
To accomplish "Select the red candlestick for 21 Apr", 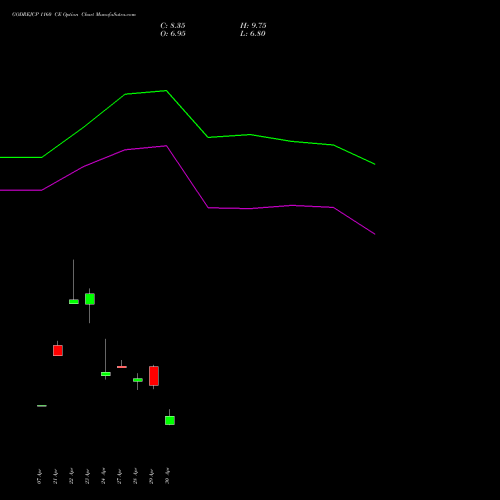I will [x=58, y=350].
